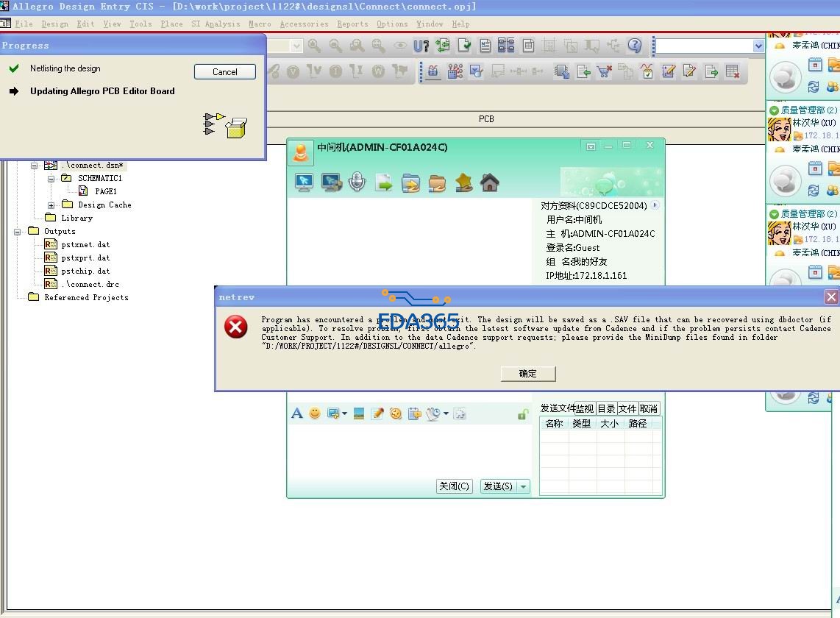
Task: Open the SI Analysis menu
Action: [x=216, y=24]
